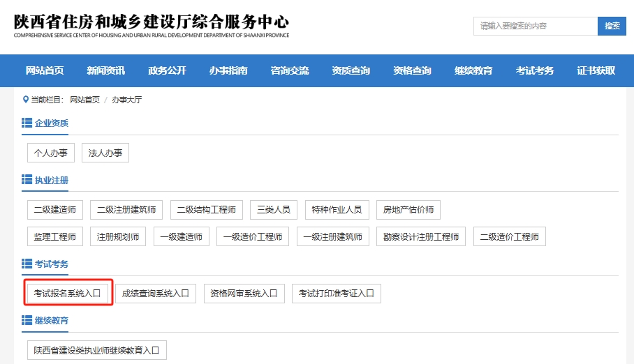Click the 搜索 search button

612,26
